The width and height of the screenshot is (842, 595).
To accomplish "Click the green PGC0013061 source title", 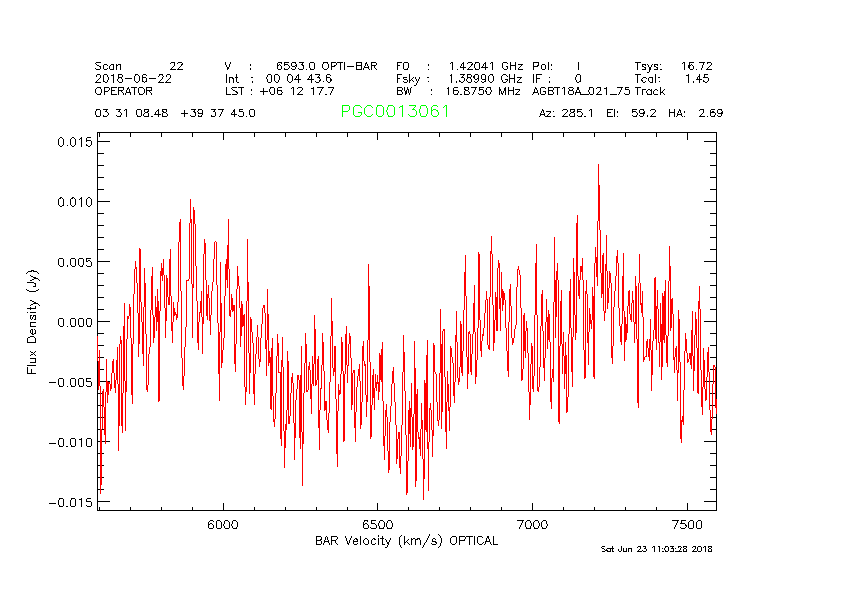I will (x=395, y=112).
